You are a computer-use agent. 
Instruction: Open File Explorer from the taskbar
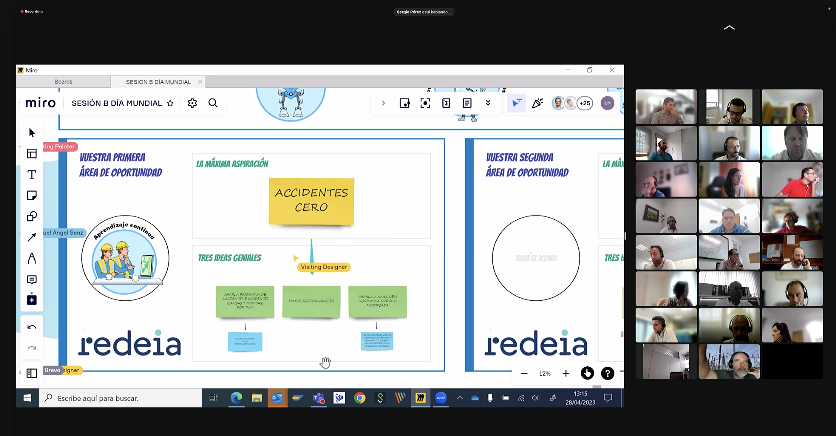(257, 398)
